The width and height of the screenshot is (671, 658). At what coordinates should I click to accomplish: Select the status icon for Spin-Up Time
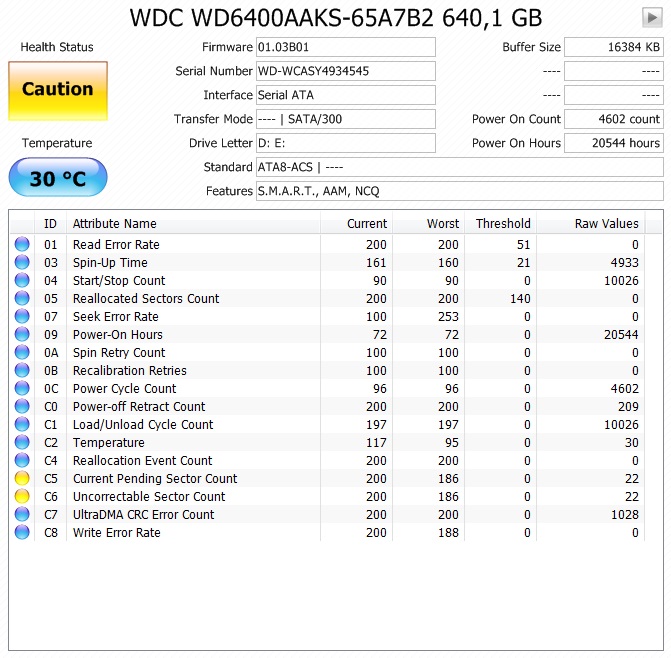click(x=22, y=262)
